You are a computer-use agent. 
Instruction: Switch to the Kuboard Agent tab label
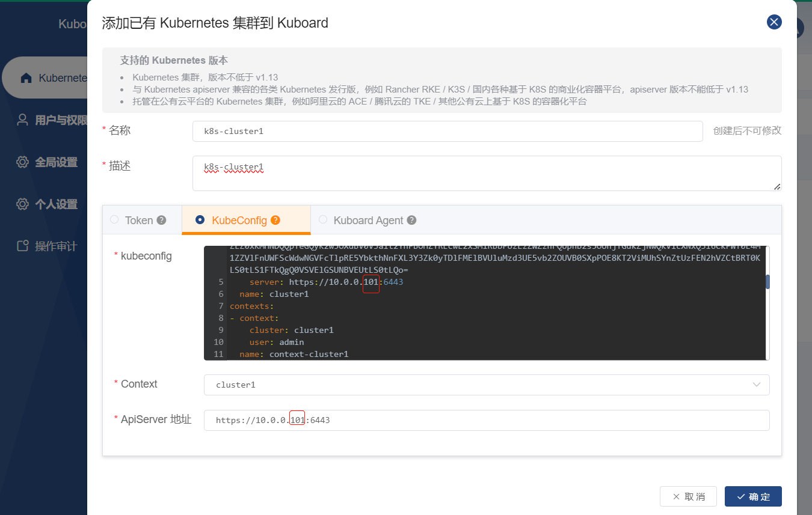coord(368,221)
